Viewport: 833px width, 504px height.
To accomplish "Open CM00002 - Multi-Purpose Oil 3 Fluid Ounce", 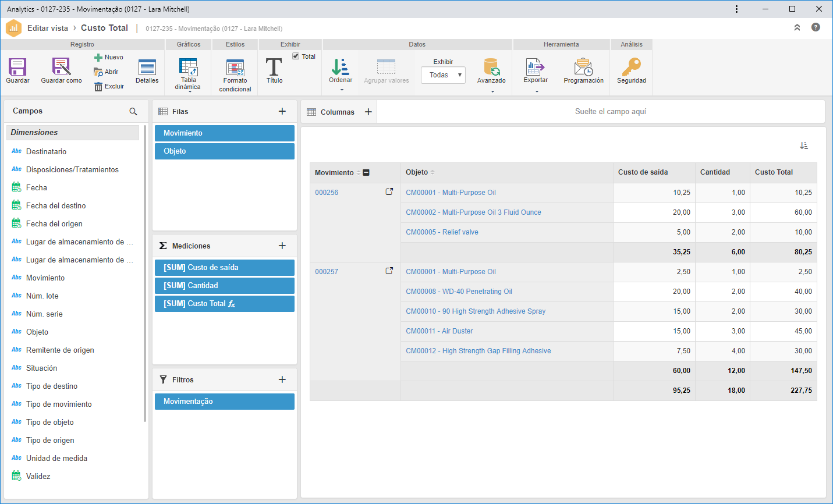I will (x=473, y=212).
